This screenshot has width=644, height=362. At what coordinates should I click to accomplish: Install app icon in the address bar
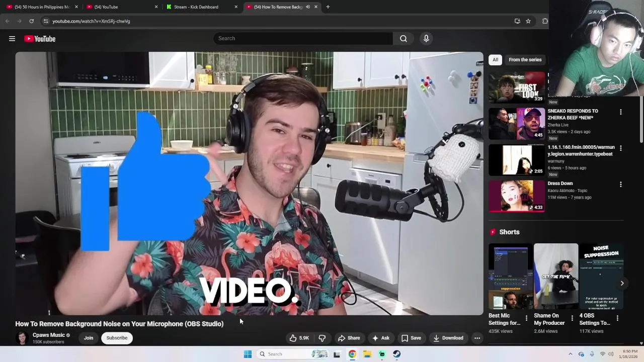[517, 21]
